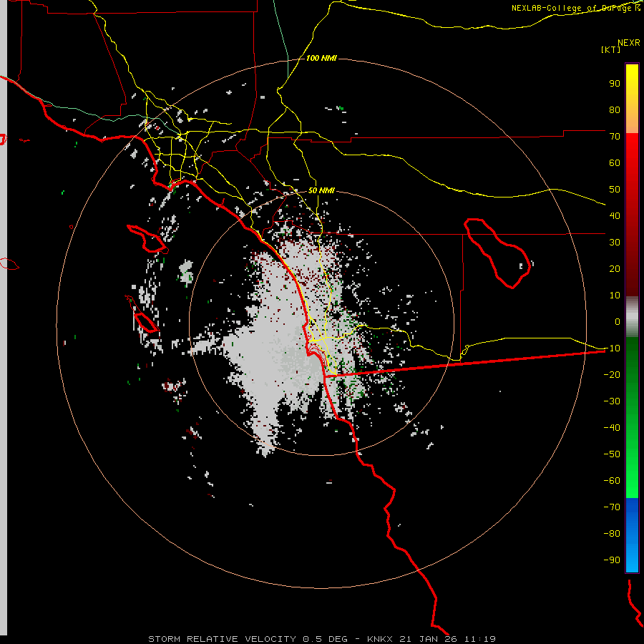Click the Storm Relative Velocity caption at bottom
The height and width of the screenshot is (644, 644).
321,639
